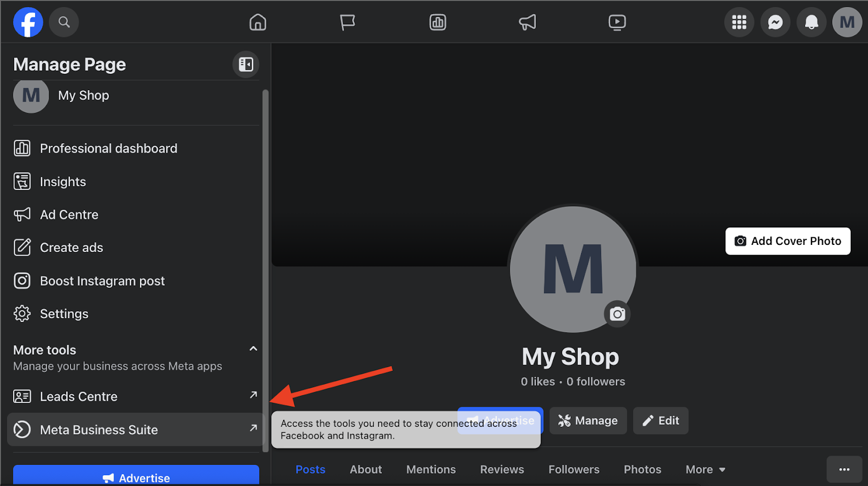
Task: Click the Manage button on the page
Action: click(588, 421)
